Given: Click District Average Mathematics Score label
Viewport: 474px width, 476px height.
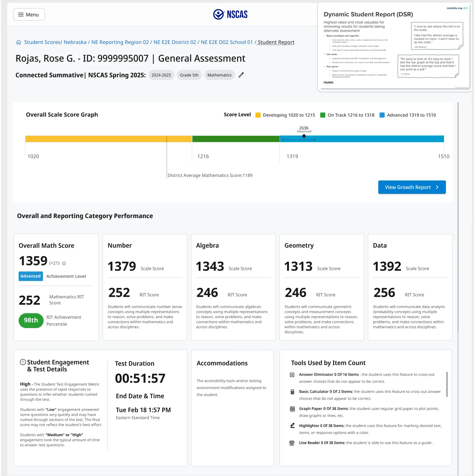Looking at the screenshot, I should pos(210,175).
